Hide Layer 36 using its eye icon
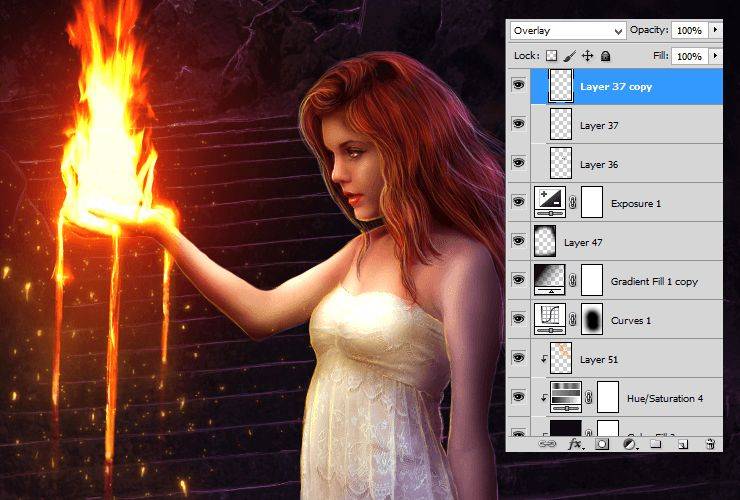Image resolution: width=740 pixels, height=500 pixels. (518, 163)
